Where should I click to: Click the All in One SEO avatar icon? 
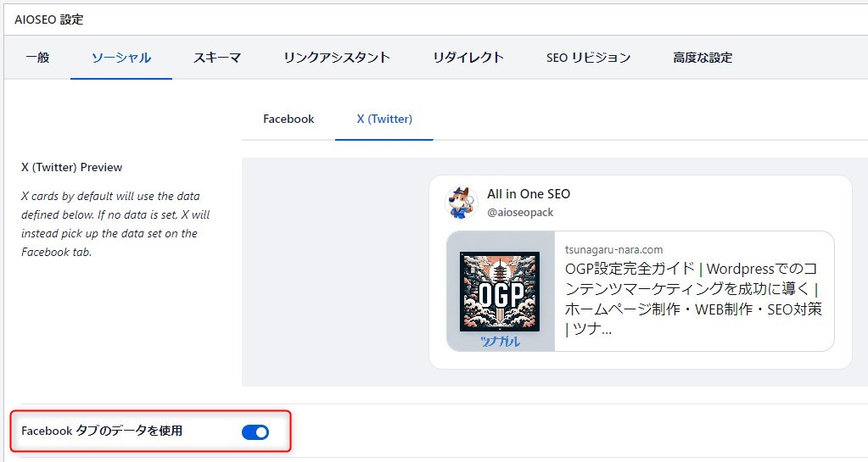(462, 203)
